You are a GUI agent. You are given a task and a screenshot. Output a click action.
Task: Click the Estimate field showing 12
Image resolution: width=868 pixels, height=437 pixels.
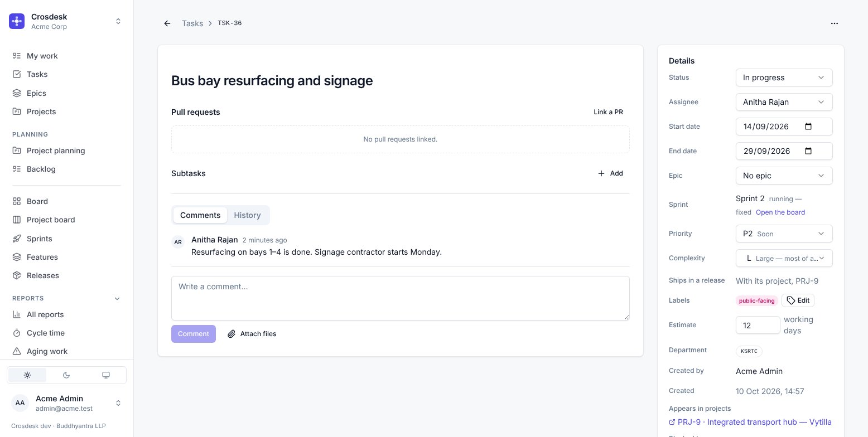point(758,325)
